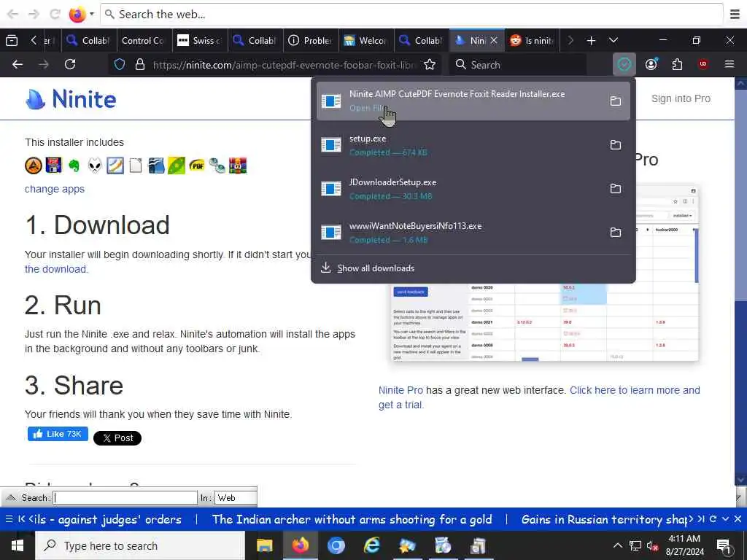Click the tracking protection shield icon

click(x=120, y=65)
